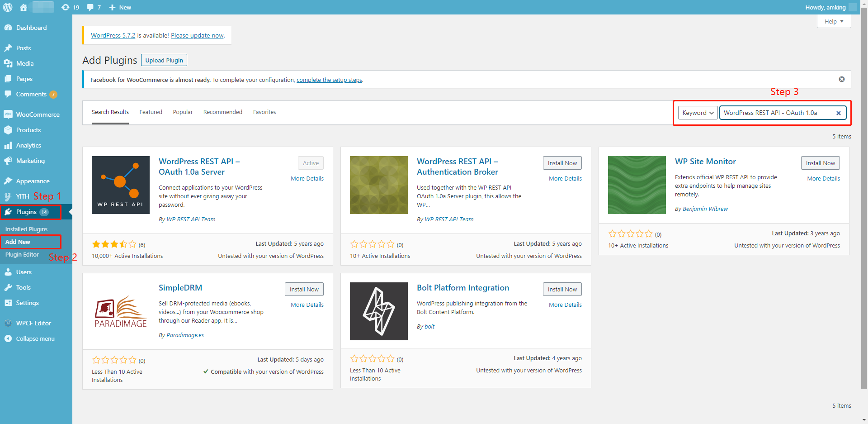868x424 pixels.
Task: Open the site home icon in admin bar
Action: [24, 7]
